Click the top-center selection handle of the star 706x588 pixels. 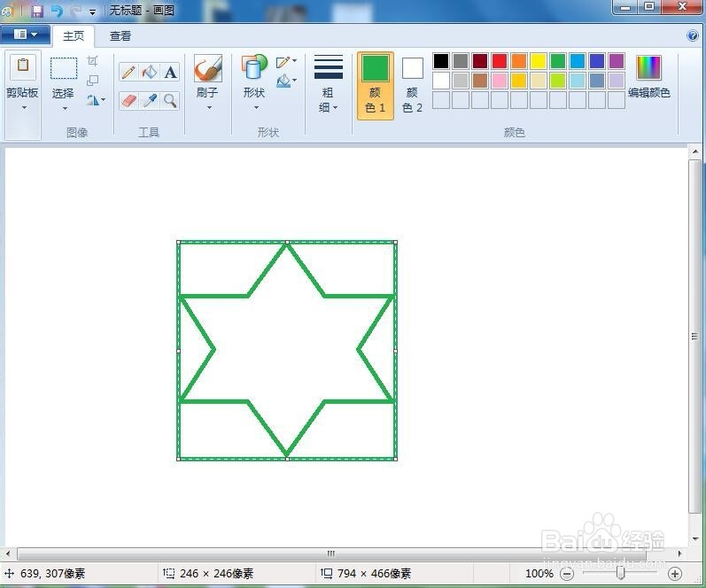coord(287,243)
